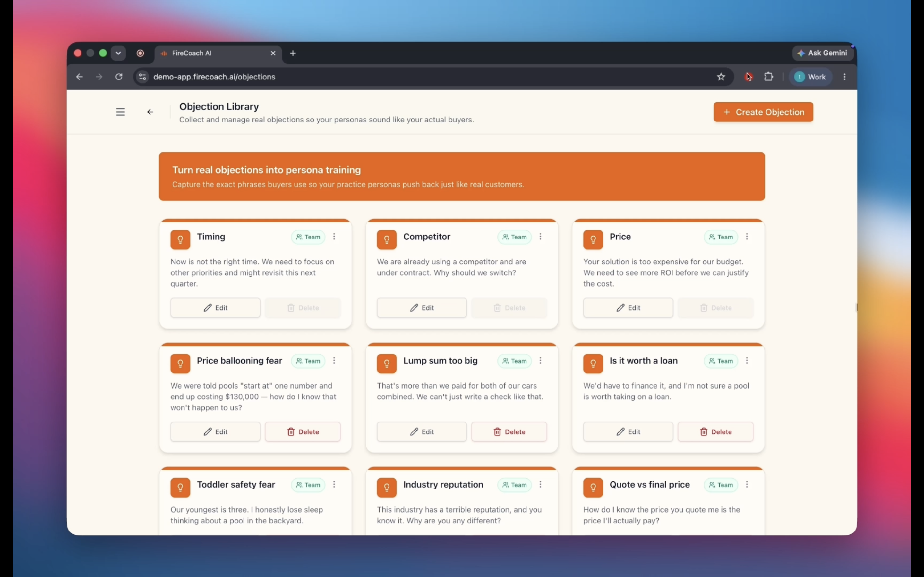Delete the Is it worth a loan objection
924x577 pixels.
tap(715, 431)
